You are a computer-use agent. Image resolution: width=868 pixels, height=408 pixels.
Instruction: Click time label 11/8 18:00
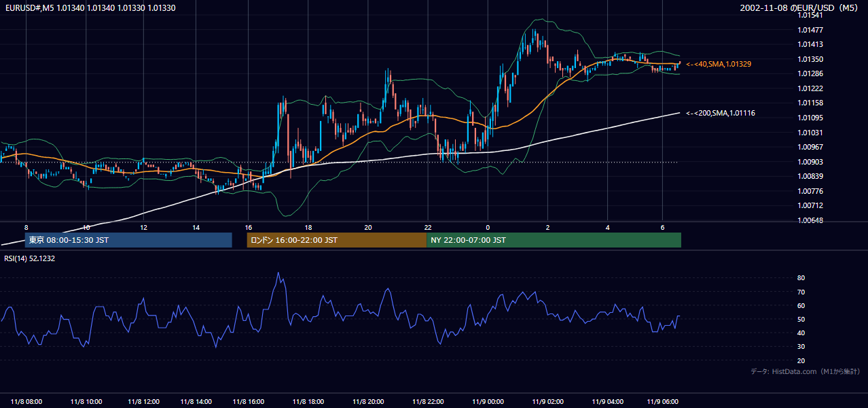point(308,401)
